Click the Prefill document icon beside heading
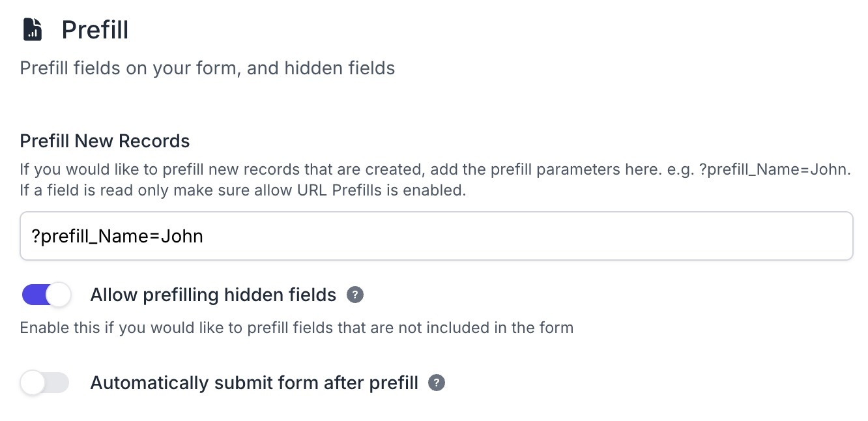The width and height of the screenshot is (868, 421). tap(33, 30)
